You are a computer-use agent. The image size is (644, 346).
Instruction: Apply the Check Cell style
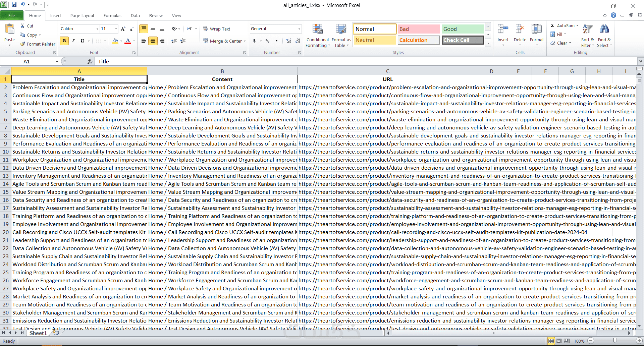pyautogui.click(x=463, y=40)
